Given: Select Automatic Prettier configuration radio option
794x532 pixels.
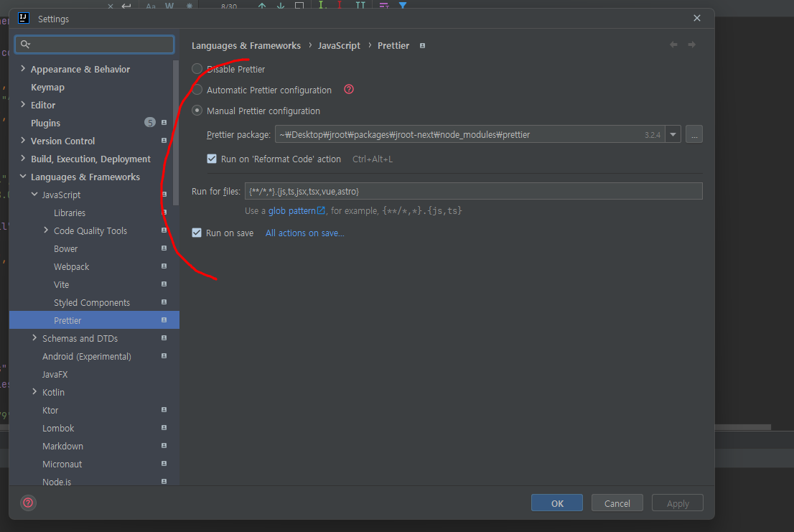Looking at the screenshot, I should (x=197, y=90).
